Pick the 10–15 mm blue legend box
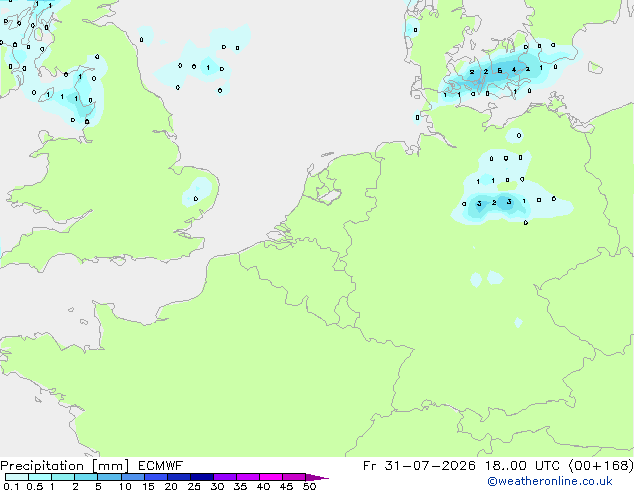634x490 pixels. tap(133, 477)
